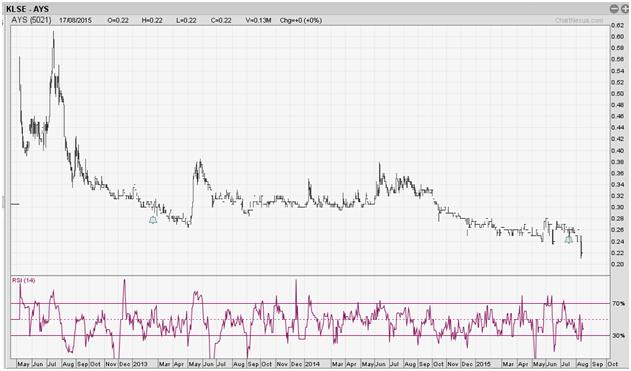The width and height of the screenshot is (631, 371).
Task: Click the Chg=+0 (+0%) change readout
Action: point(301,20)
